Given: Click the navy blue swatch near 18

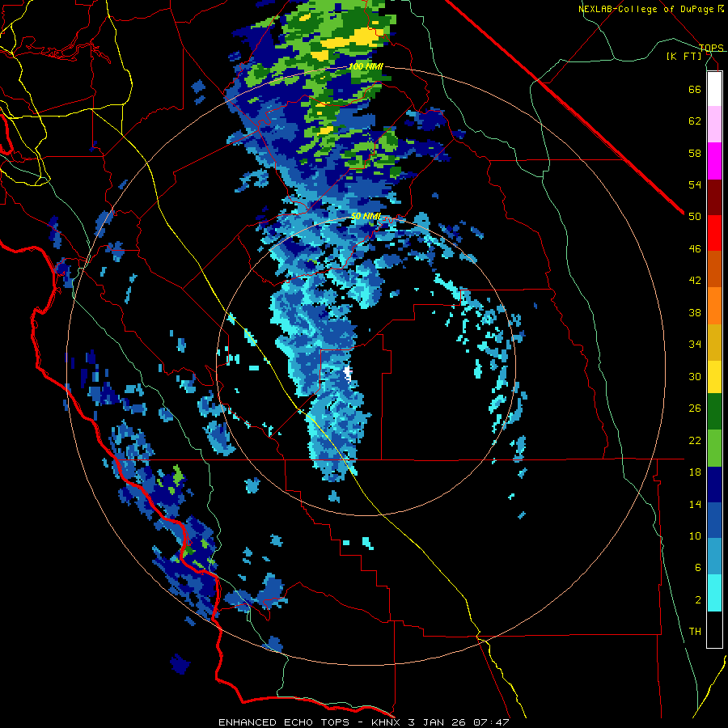Looking at the screenshot, I should tap(714, 485).
